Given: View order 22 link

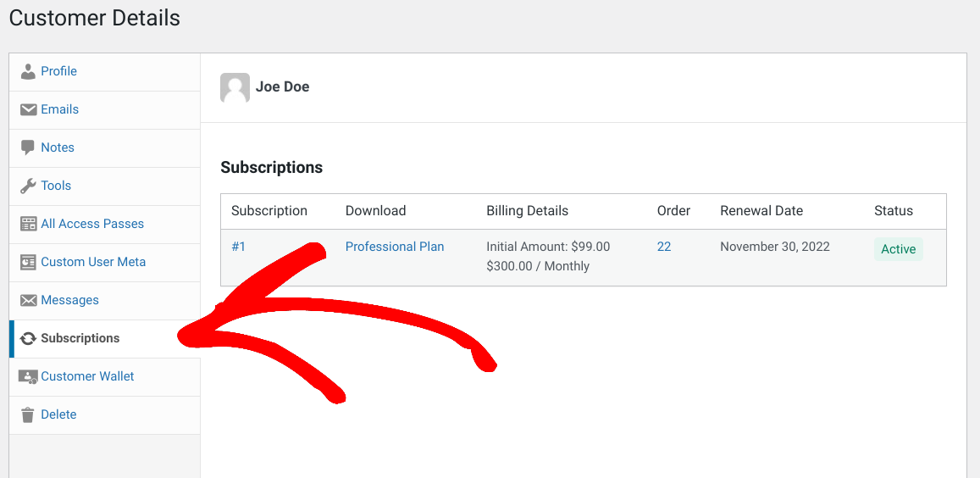Looking at the screenshot, I should (664, 247).
